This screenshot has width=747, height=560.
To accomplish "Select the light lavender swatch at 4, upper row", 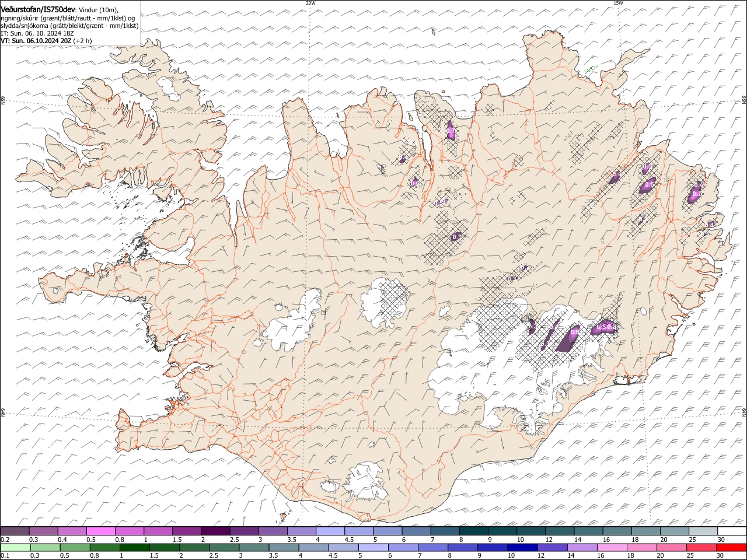I will (x=330, y=531).
